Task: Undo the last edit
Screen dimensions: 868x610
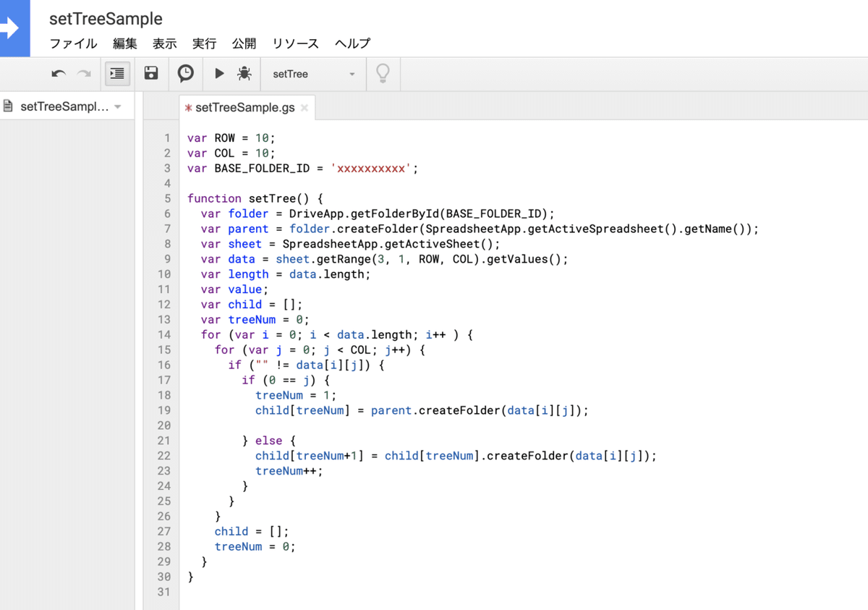Action: (x=59, y=74)
